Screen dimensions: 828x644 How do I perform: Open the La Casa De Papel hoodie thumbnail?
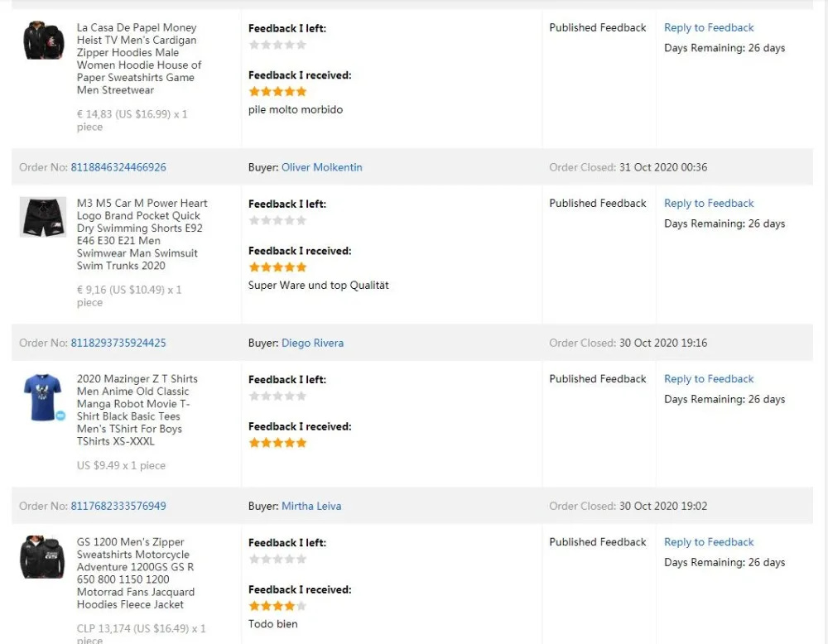[x=44, y=41]
